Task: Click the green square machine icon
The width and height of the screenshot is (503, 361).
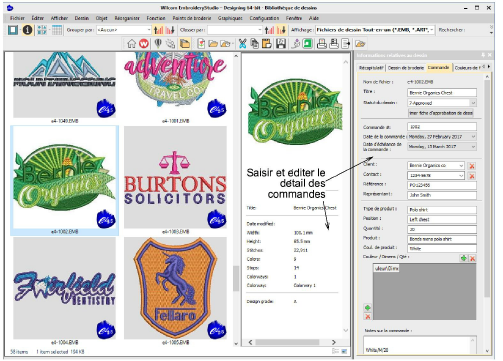Action: pos(307,44)
